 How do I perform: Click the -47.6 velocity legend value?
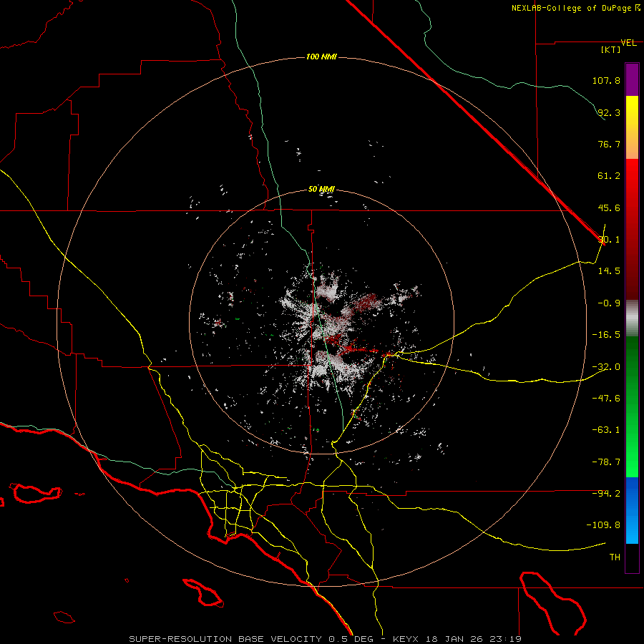pyautogui.click(x=606, y=399)
